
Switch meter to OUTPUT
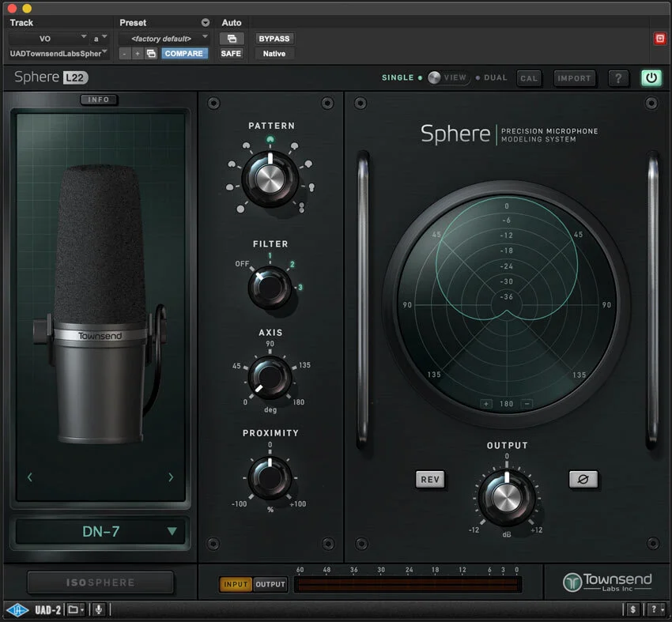click(270, 584)
